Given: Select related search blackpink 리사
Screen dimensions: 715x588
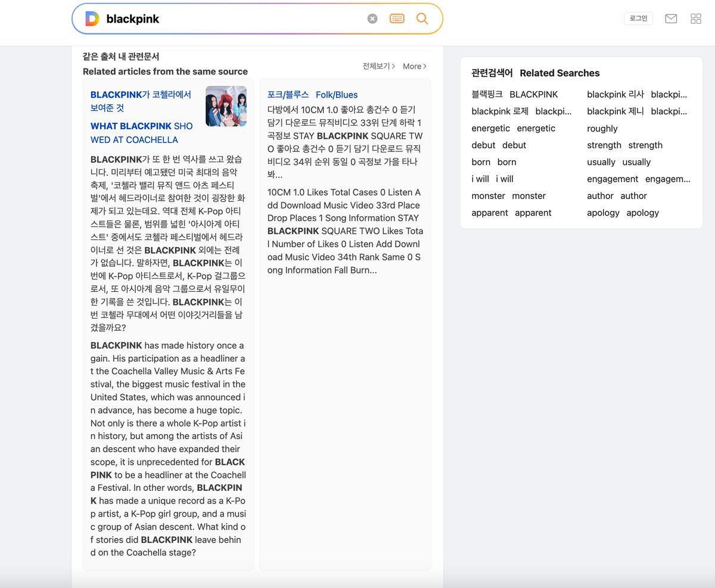Looking at the screenshot, I should (x=637, y=94).
